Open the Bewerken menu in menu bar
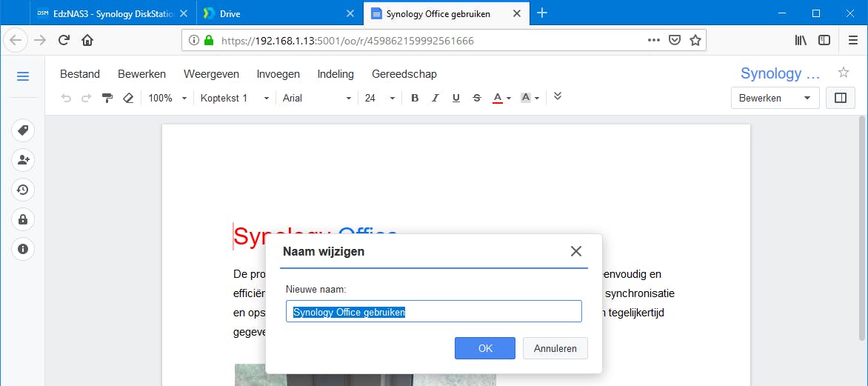The height and width of the screenshot is (386, 868). pyautogui.click(x=141, y=74)
